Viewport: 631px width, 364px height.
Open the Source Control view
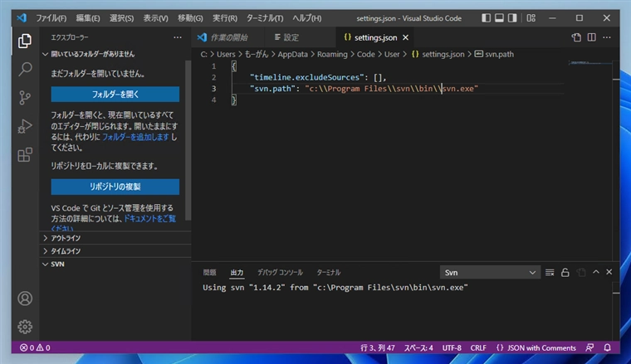click(25, 98)
